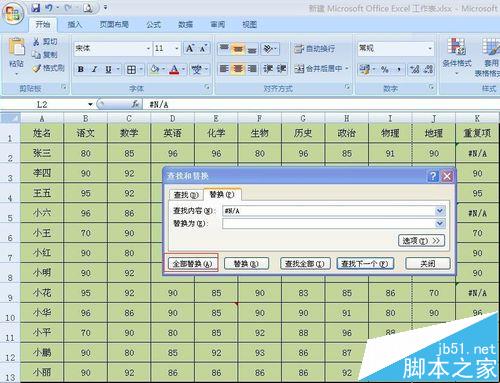Click the Select All corner of the sheet
The image size is (500, 383).
pos(10,118)
